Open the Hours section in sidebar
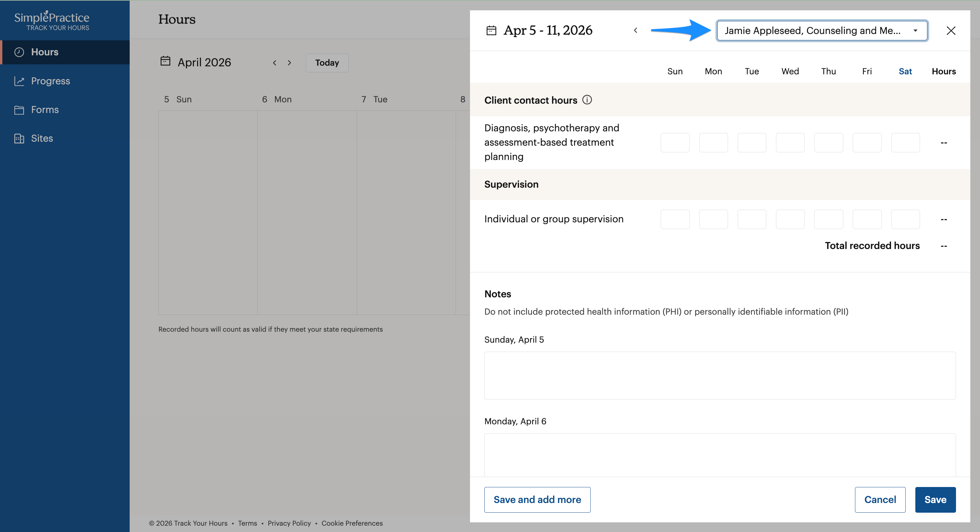 coord(65,52)
